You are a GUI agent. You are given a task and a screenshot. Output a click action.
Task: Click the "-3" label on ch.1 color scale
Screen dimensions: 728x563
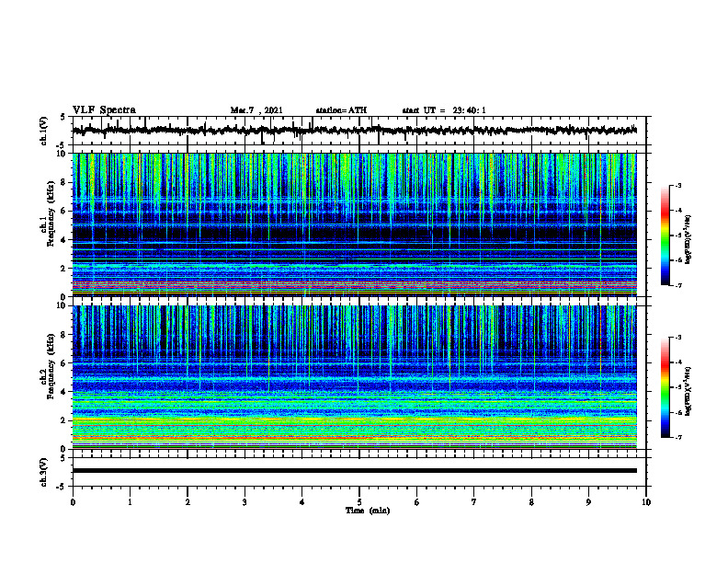pyautogui.click(x=678, y=185)
